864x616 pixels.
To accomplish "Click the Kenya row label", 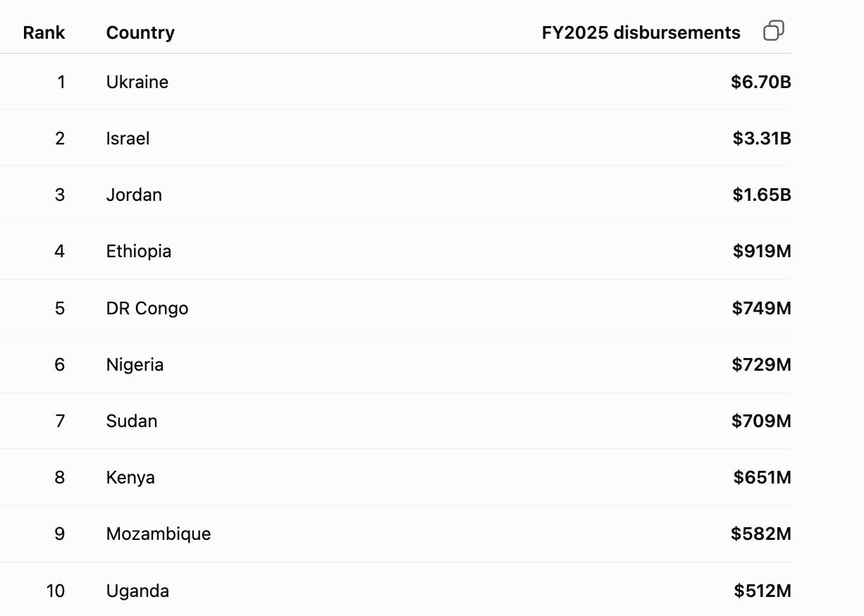I will (x=130, y=477).
